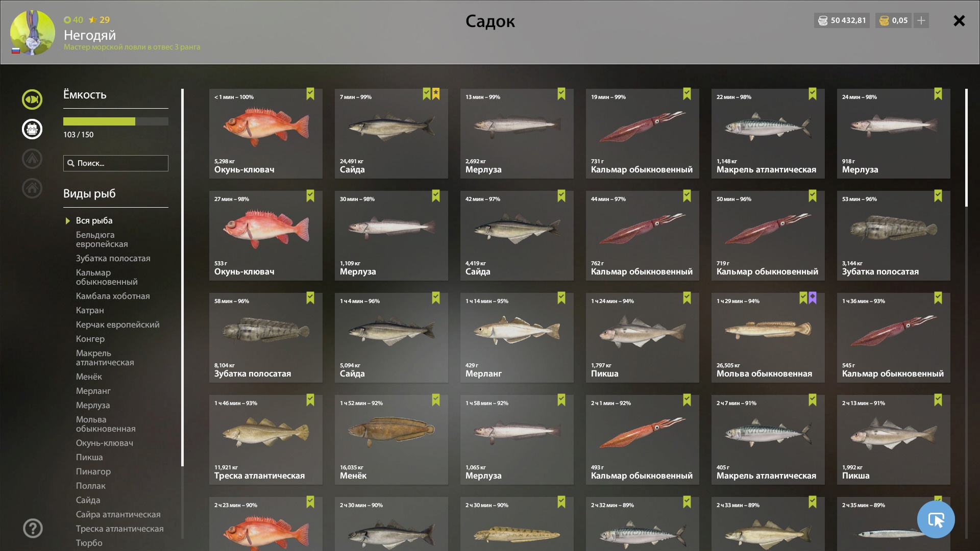Open the home base sidebar icon
980x551 pixels.
pyautogui.click(x=32, y=188)
